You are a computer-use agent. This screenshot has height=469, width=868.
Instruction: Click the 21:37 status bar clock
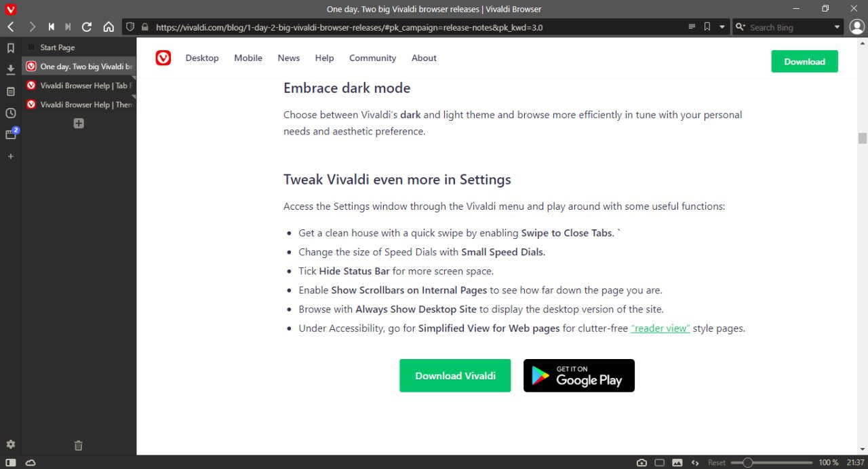856,462
